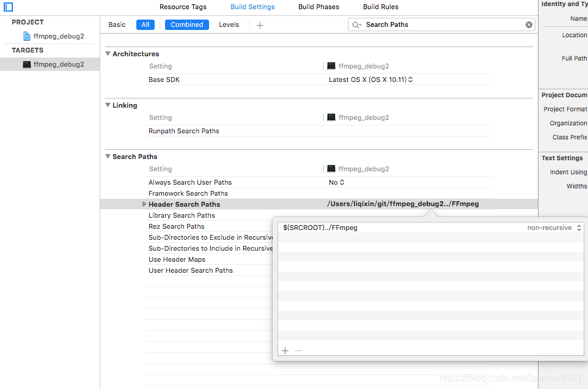
Task: Select the User Header Search Paths setting
Action: tap(191, 270)
